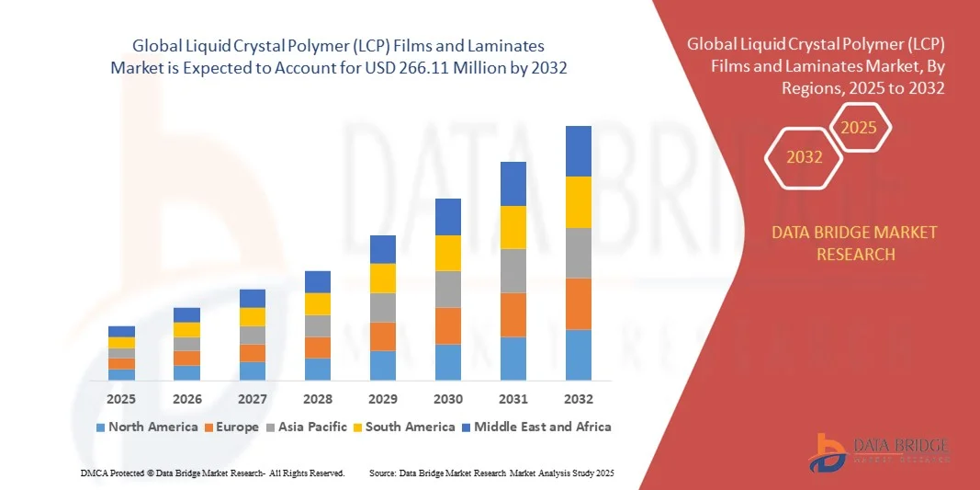Click the orange segment of 2028 bar
The width and height of the screenshot is (980, 490).
pyautogui.click(x=317, y=348)
